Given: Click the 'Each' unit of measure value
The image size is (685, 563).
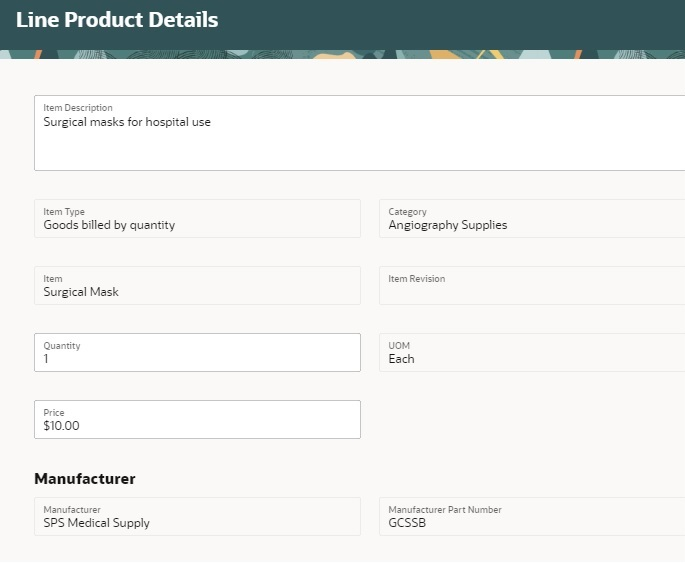Looking at the screenshot, I should pyautogui.click(x=401, y=359).
